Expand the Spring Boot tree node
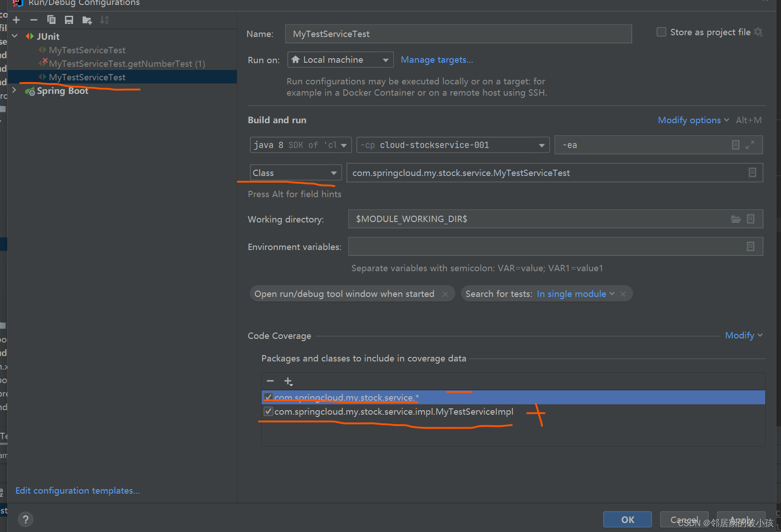The image size is (781, 532). 14,90
